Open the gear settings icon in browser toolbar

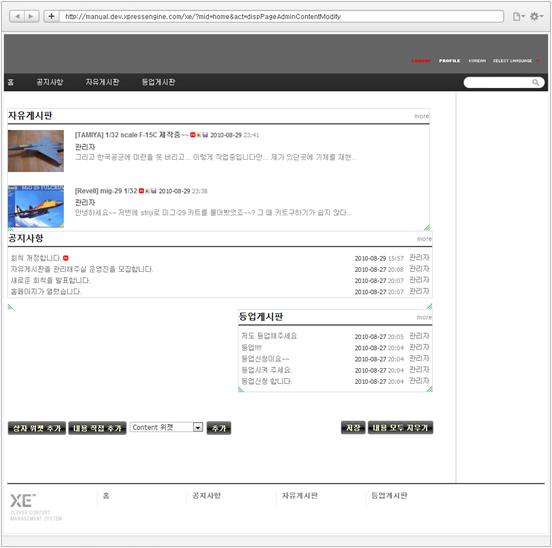coord(536,16)
